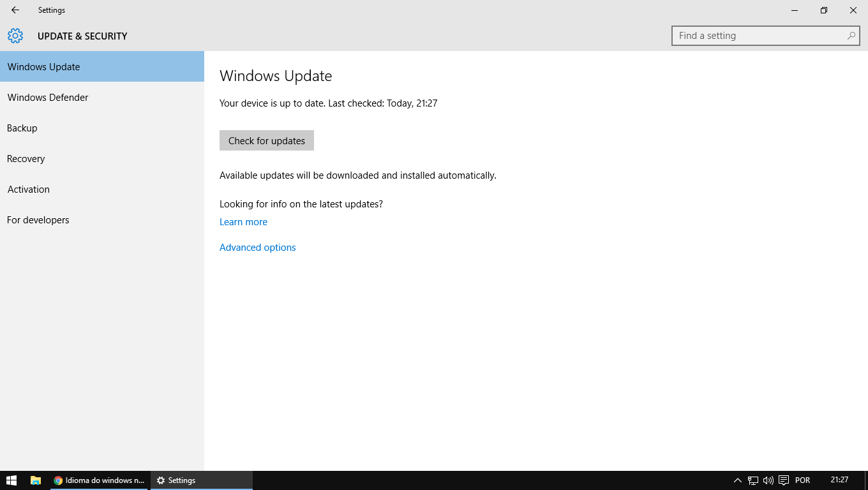Follow the Learn more link
This screenshot has height=490, width=868.
tap(243, 222)
